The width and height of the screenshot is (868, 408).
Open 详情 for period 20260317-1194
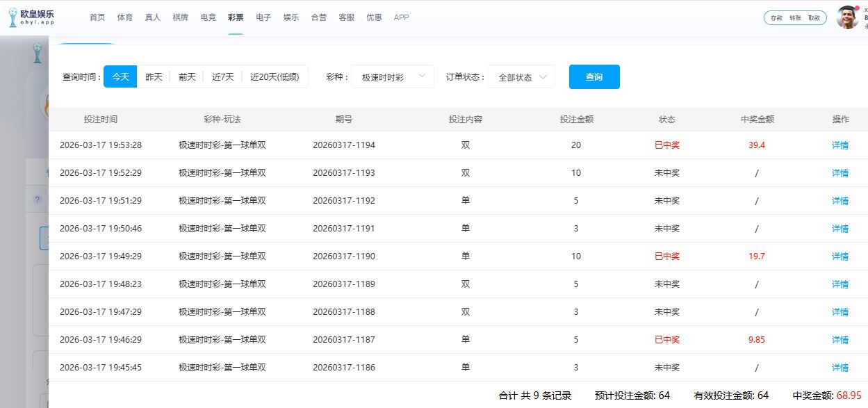(x=840, y=145)
